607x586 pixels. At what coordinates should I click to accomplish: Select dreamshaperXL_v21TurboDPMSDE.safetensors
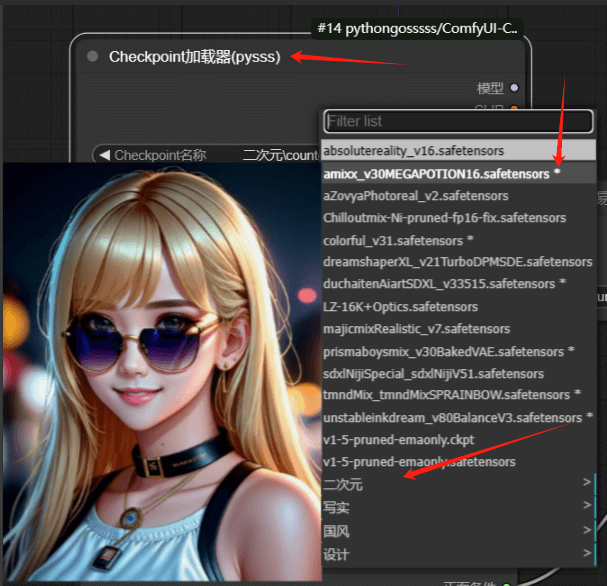pos(458,262)
